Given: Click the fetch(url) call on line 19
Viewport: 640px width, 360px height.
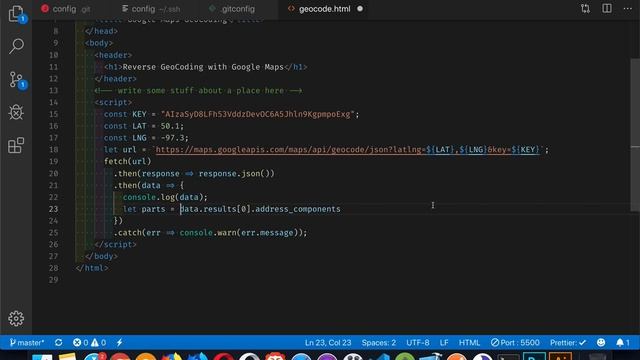Looking at the screenshot, I should 128,162.
